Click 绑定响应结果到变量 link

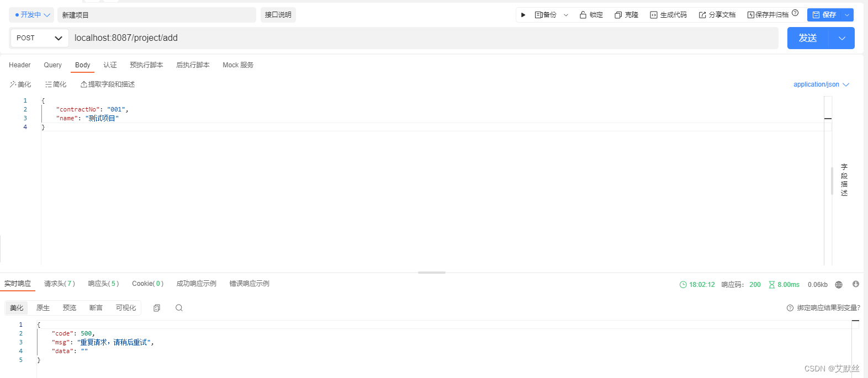coord(823,308)
